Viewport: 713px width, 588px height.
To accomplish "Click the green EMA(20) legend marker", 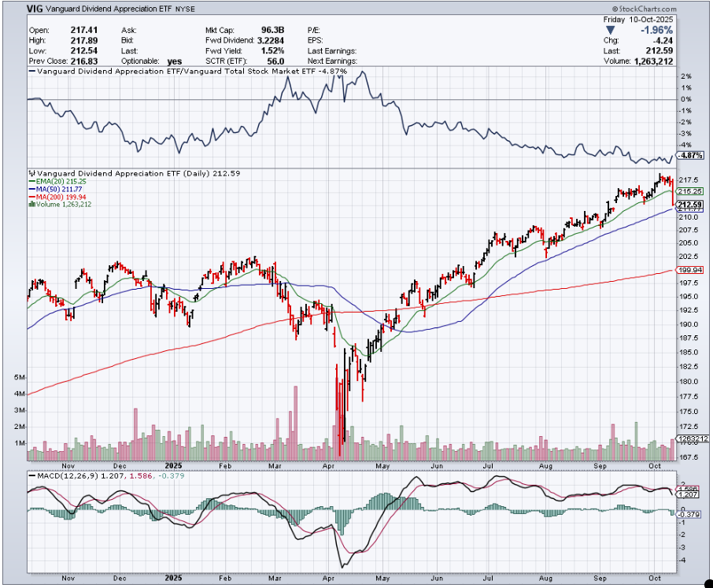I will (32, 180).
